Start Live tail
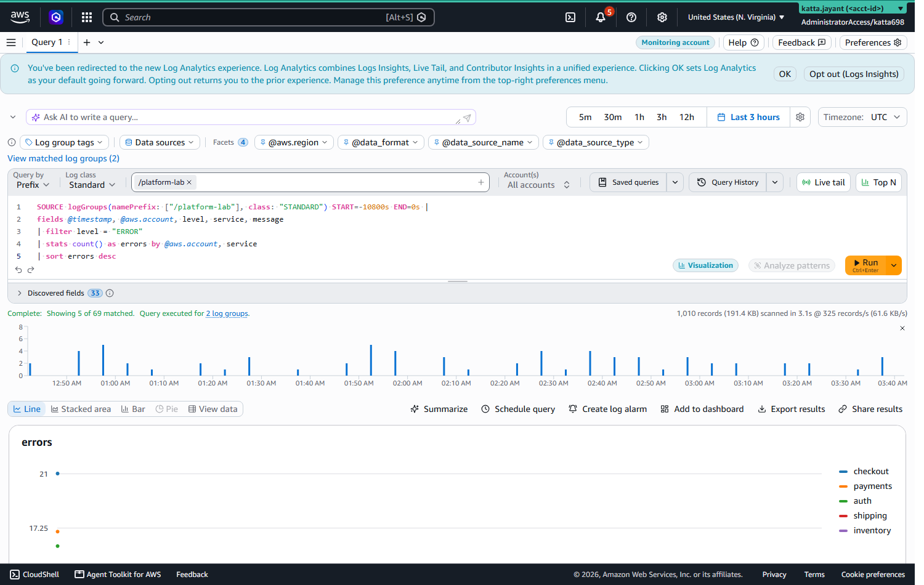 (824, 182)
